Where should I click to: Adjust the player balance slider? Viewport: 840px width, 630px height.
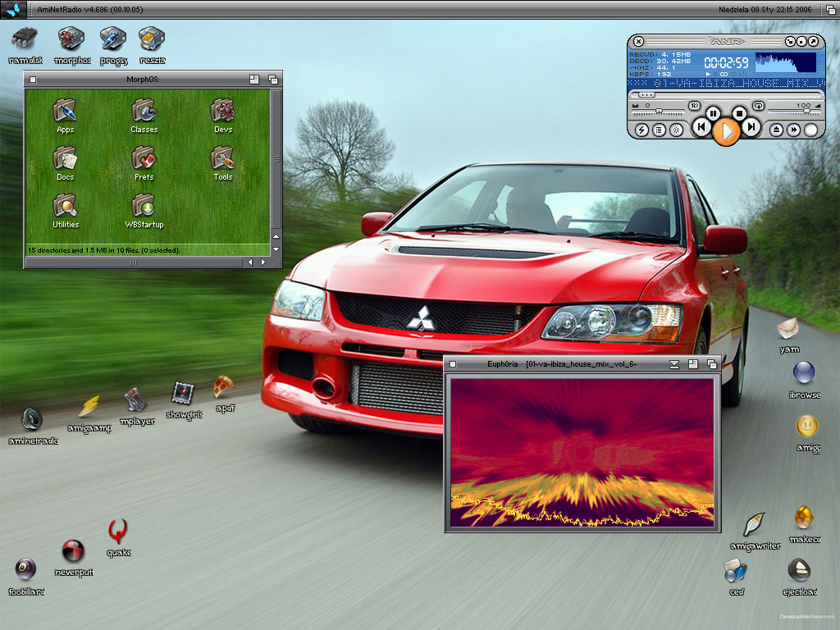point(659,112)
